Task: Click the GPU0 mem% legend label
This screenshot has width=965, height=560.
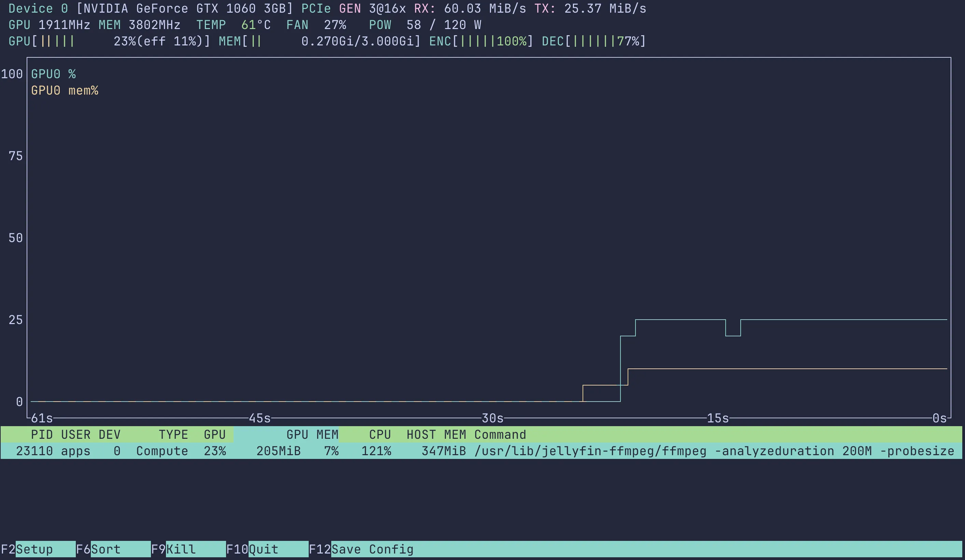Action: [x=64, y=90]
